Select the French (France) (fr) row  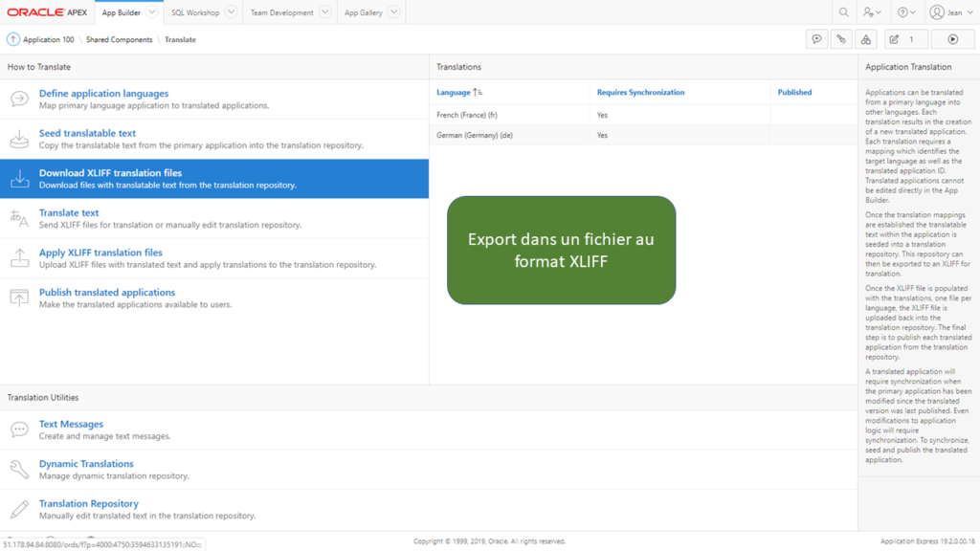[643, 115]
